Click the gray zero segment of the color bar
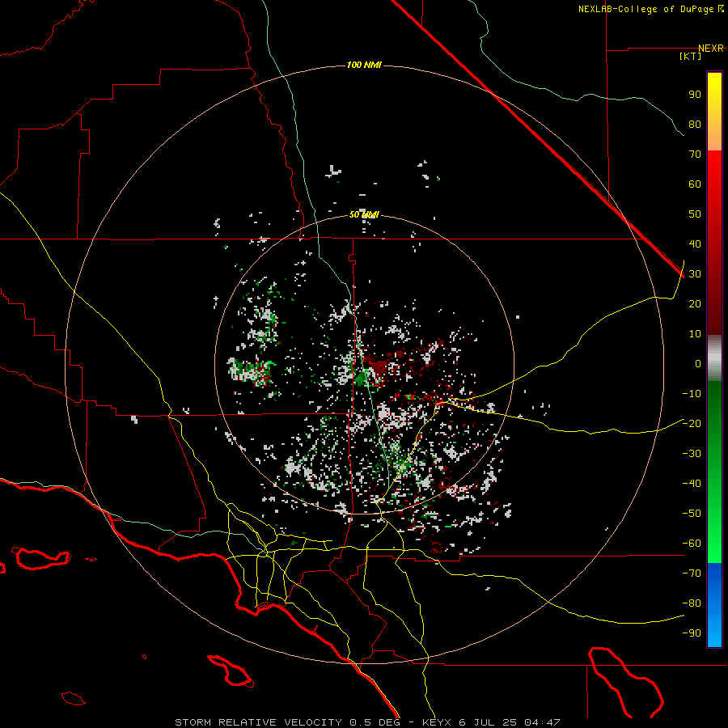The image size is (728, 728). (714, 358)
